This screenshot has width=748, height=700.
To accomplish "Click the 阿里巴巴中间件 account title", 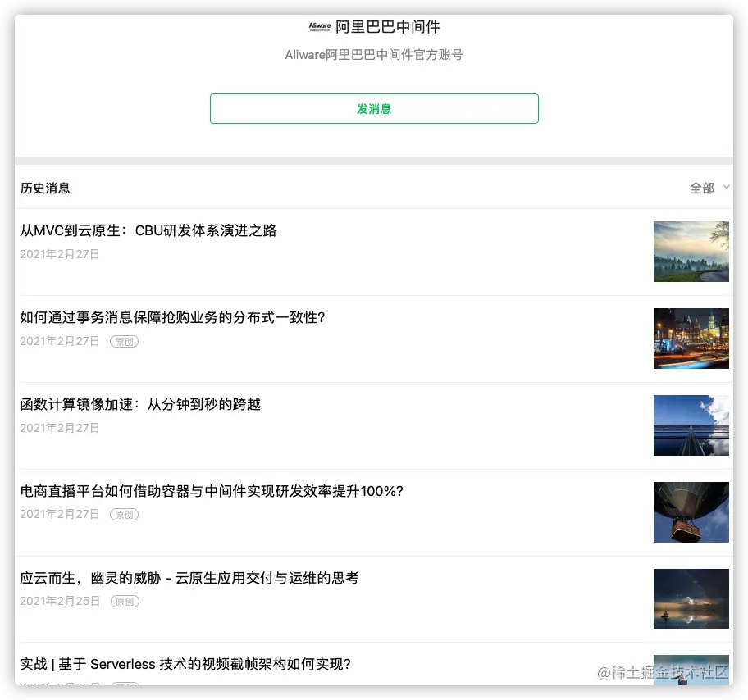I will (388, 27).
